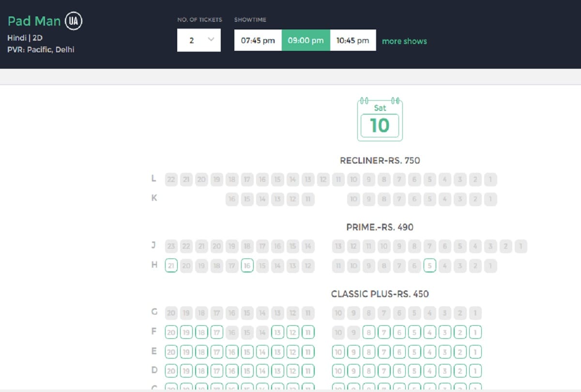Choose the 10:45 pm showtime

point(353,40)
